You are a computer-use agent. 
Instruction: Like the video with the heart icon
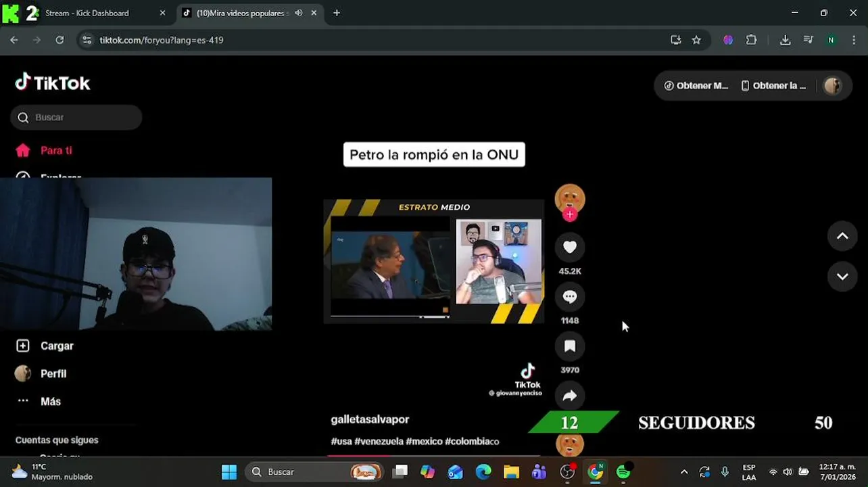pos(570,248)
